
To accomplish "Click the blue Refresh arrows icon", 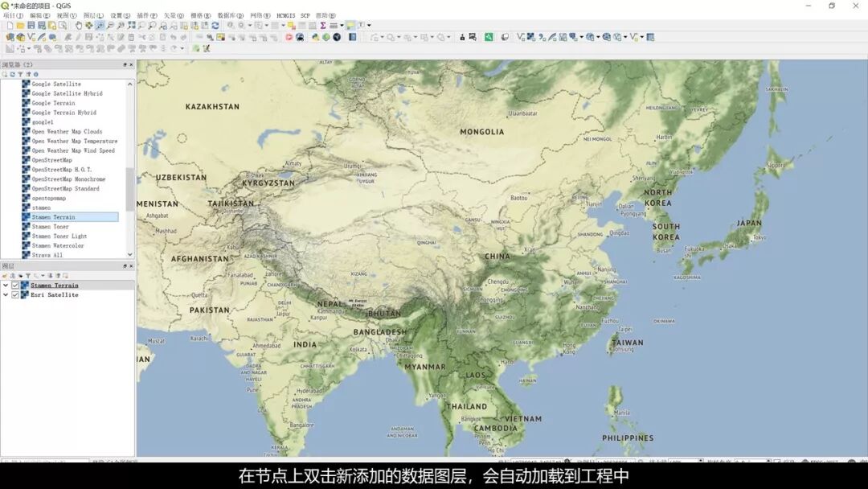I will coord(215,26).
